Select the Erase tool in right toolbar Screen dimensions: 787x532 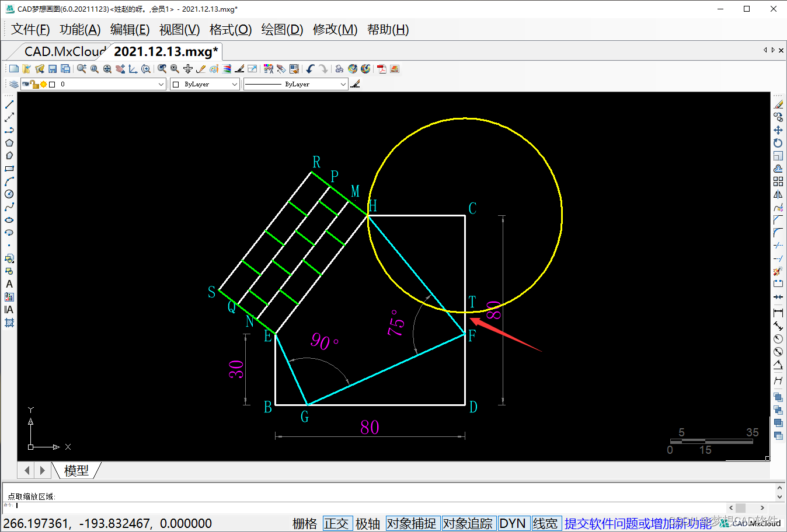pyautogui.click(x=778, y=104)
